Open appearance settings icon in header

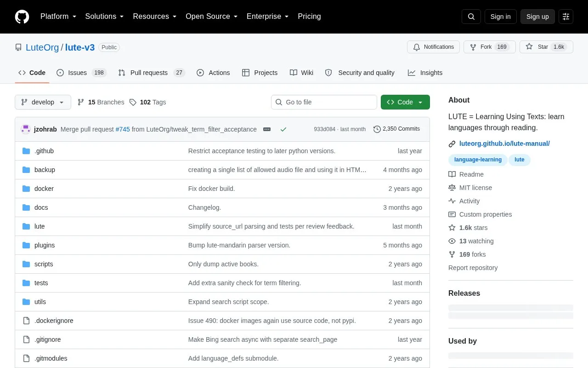566,17
